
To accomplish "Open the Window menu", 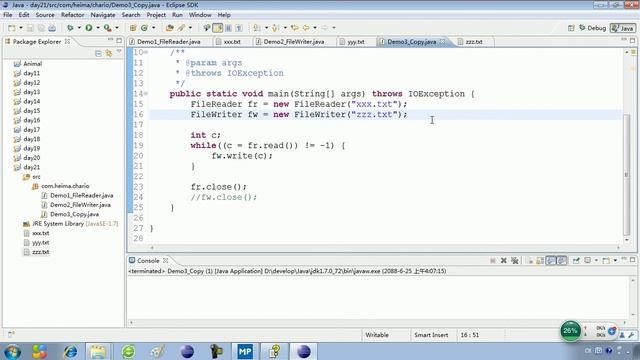I will coord(200,15).
